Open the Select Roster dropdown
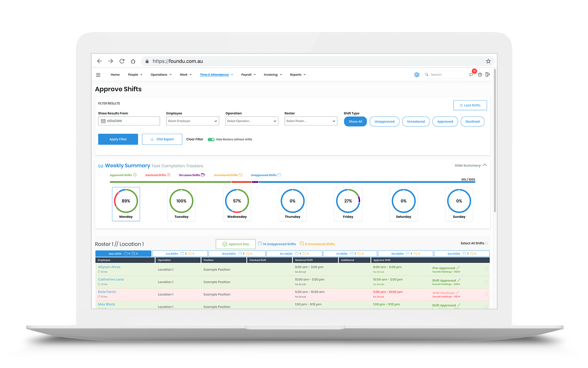The width and height of the screenshot is (588, 368). pos(311,121)
